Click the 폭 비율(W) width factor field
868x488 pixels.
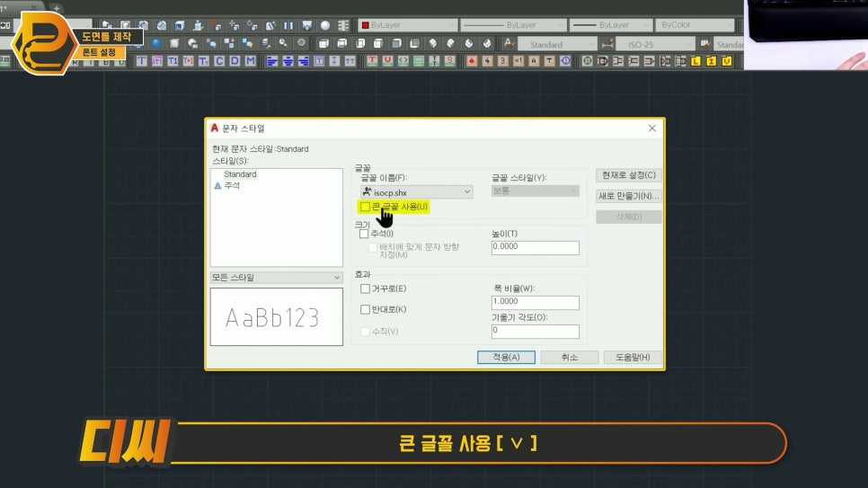pyautogui.click(x=536, y=302)
